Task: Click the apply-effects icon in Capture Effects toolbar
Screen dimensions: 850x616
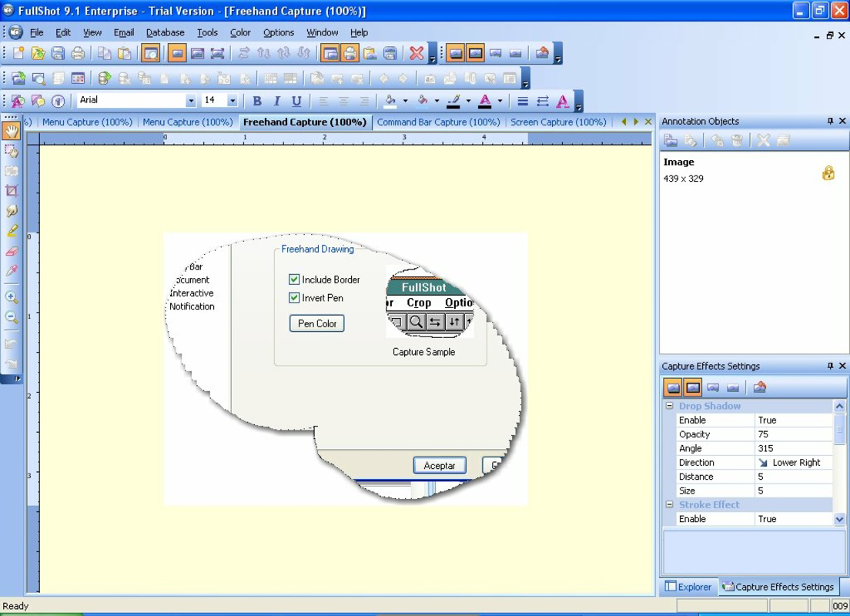Action: pyautogui.click(x=759, y=387)
